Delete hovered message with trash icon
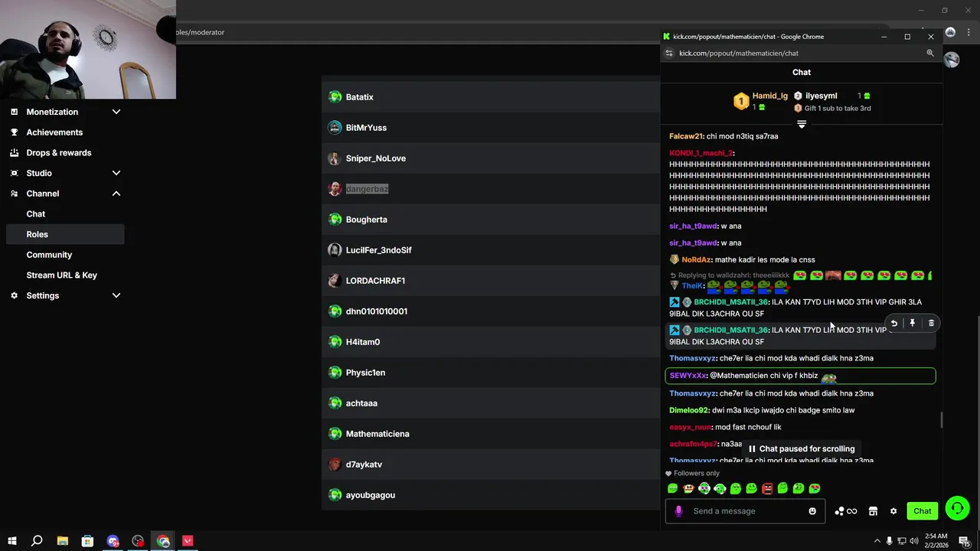 pyautogui.click(x=931, y=323)
